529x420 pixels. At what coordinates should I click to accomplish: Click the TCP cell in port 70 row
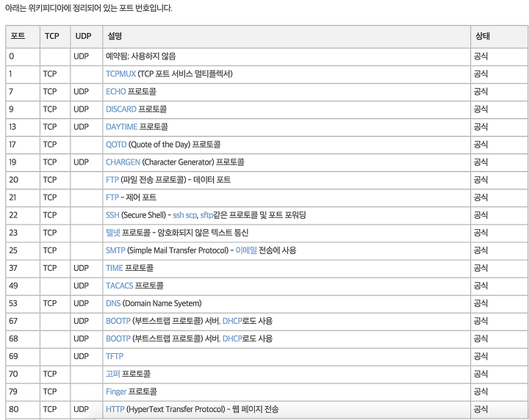[55, 374]
